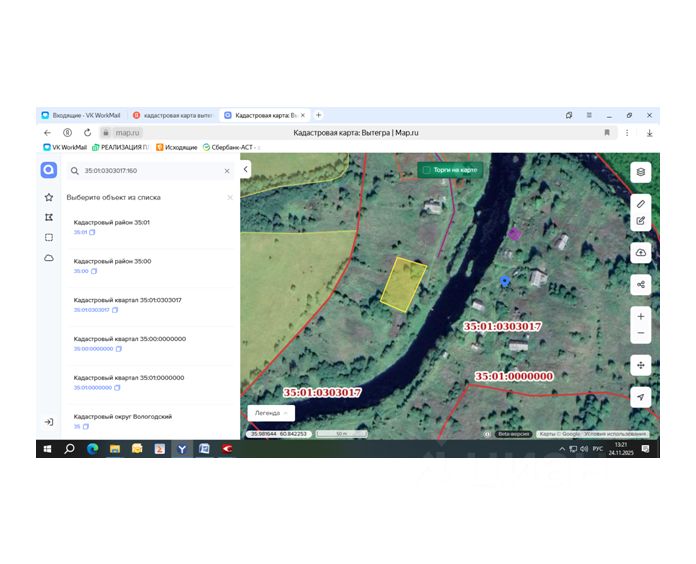Click the purple marker on the map

coord(514,233)
